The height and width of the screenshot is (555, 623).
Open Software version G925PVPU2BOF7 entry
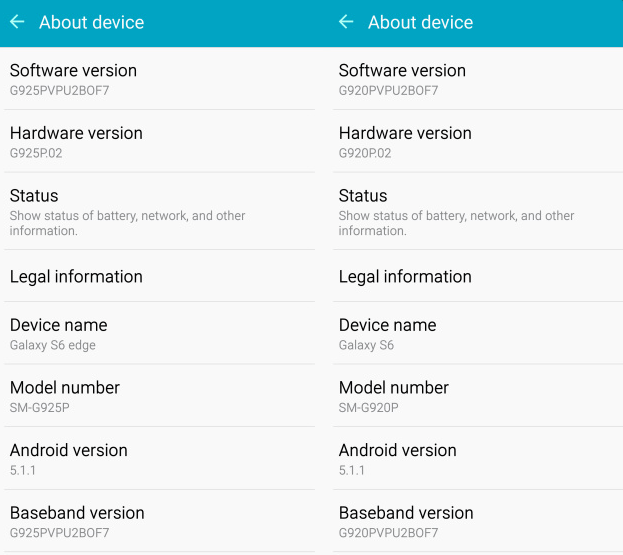(157, 79)
